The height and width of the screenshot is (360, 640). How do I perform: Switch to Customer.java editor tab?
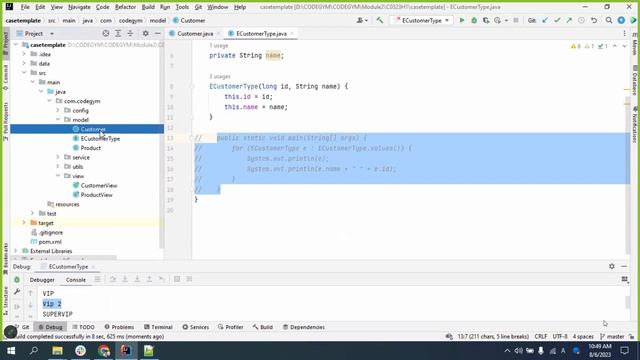pos(195,33)
